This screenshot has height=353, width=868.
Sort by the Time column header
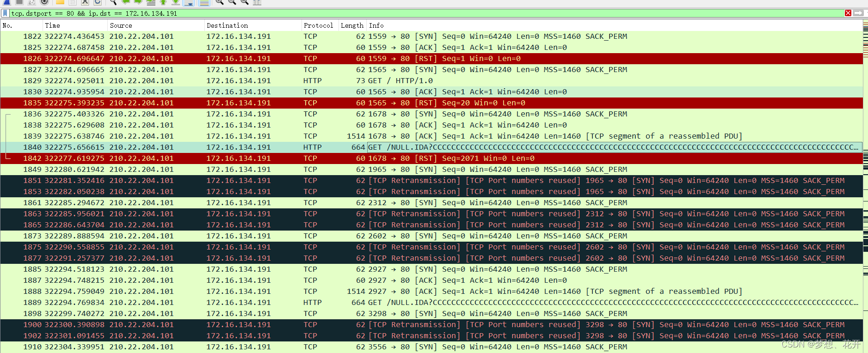(75, 25)
